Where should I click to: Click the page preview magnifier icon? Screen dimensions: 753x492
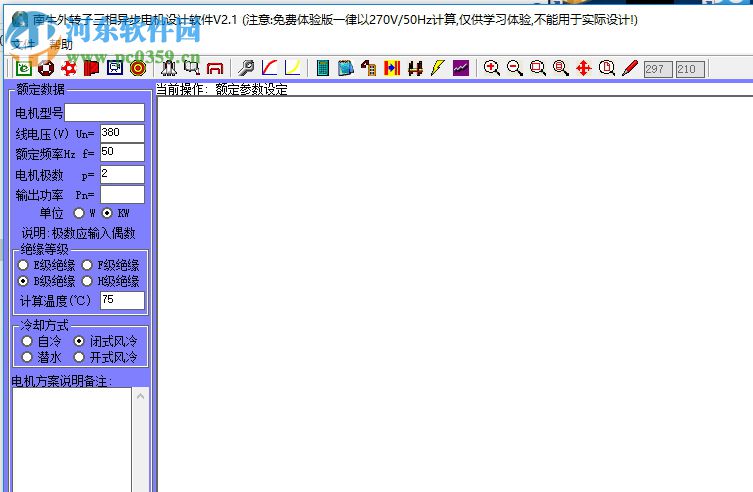[x=607, y=68]
